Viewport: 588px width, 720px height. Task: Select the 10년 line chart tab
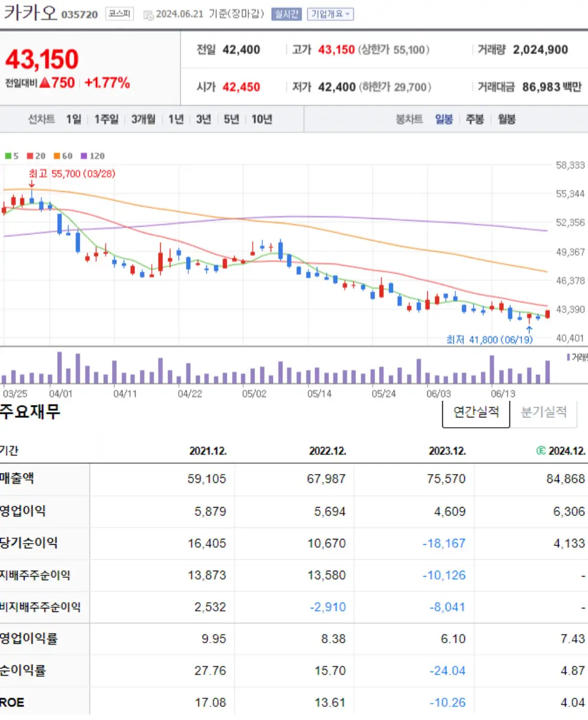(x=262, y=119)
